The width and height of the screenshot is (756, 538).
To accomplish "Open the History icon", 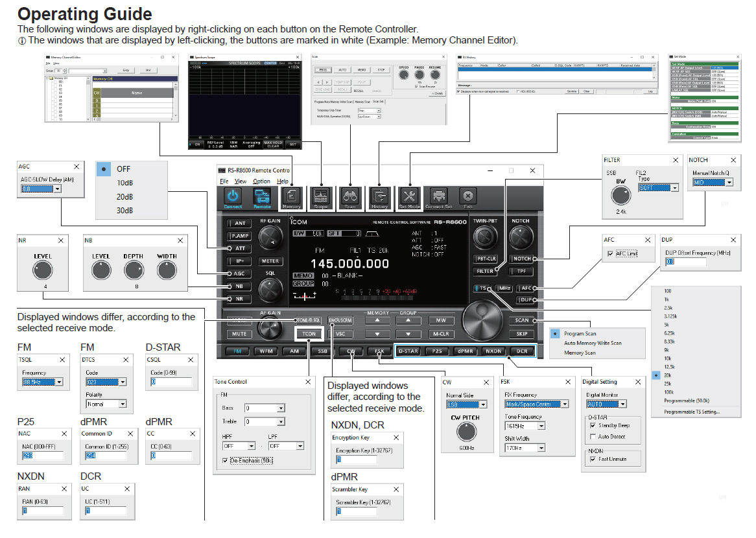I will pyautogui.click(x=380, y=197).
